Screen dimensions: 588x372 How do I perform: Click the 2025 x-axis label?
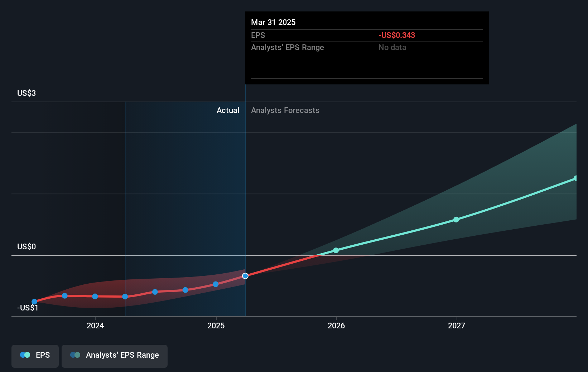[x=216, y=325]
